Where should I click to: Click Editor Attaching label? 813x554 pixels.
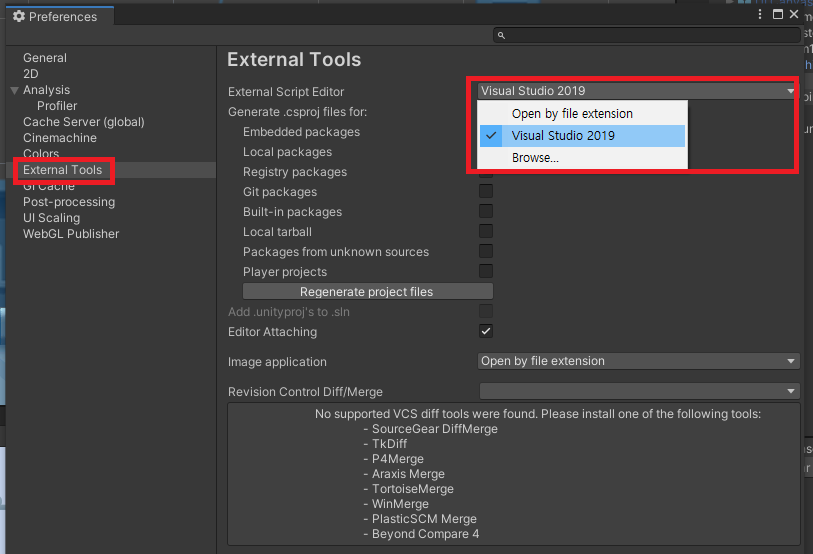point(272,332)
